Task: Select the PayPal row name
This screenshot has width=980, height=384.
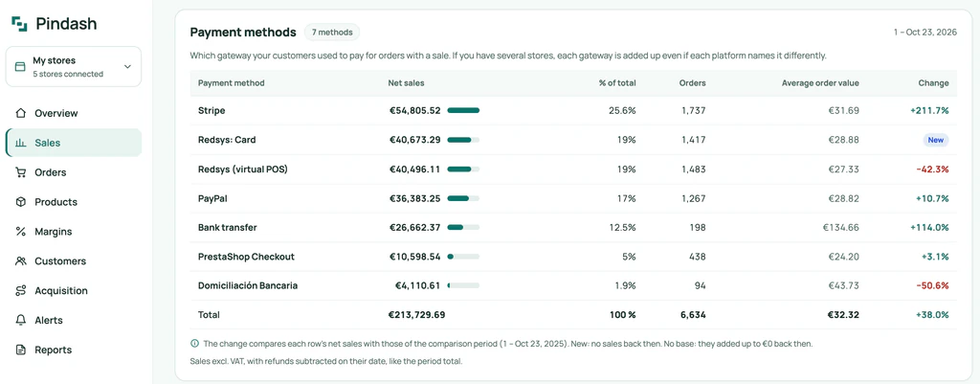Action: [x=212, y=199]
